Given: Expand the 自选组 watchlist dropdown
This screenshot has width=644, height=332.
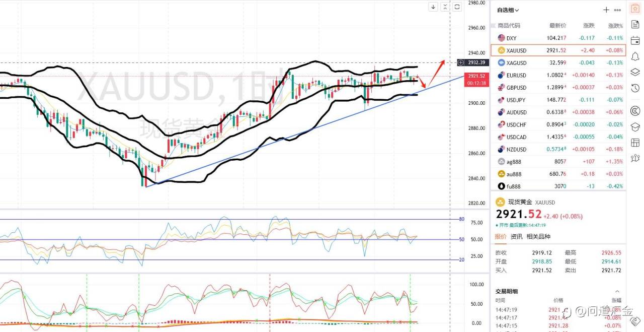Looking at the screenshot, I should [x=508, y=10].
